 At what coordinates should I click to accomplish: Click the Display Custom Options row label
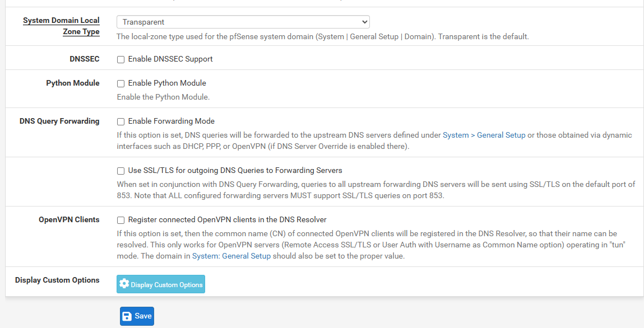(x=57, y=280)
